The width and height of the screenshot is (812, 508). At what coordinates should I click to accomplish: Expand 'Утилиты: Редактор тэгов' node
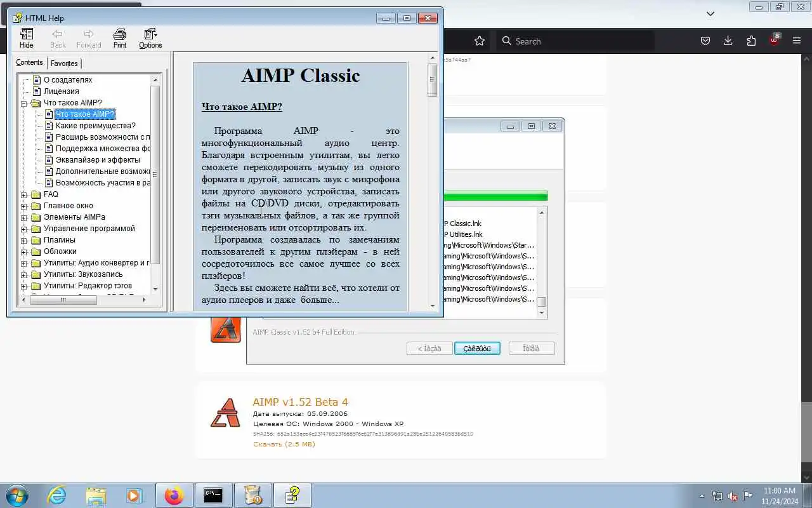[x=24, y=286]
